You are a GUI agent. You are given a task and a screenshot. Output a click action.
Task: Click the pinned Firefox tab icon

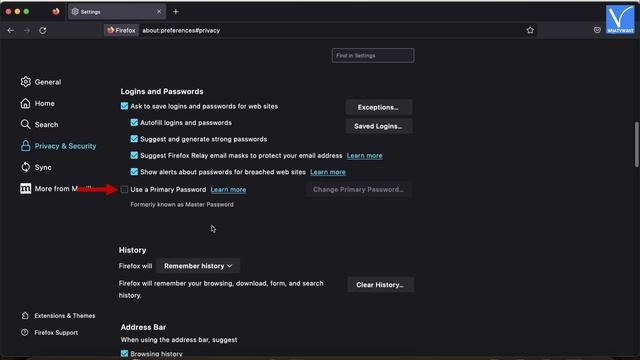click(x=56, y=11)
